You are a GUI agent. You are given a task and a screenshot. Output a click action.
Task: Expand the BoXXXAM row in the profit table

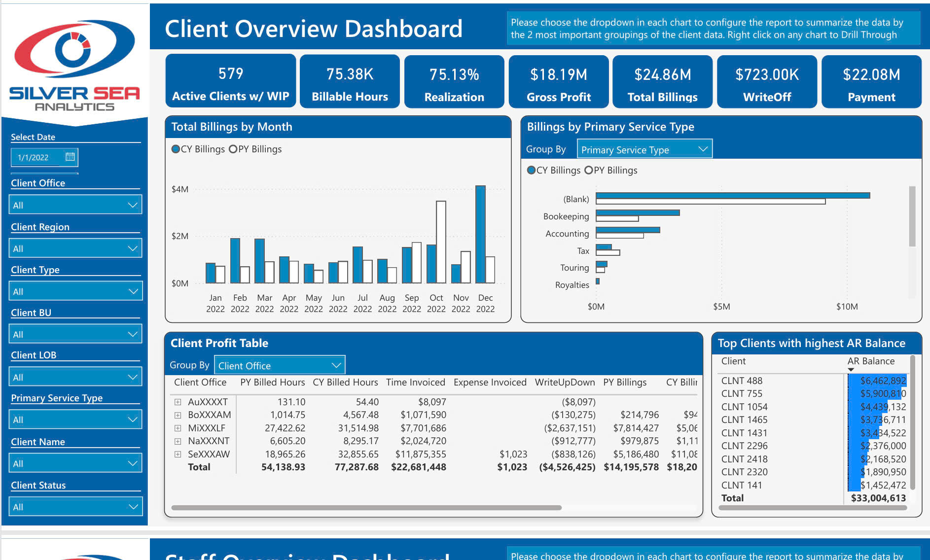click(x=178, y=415)
